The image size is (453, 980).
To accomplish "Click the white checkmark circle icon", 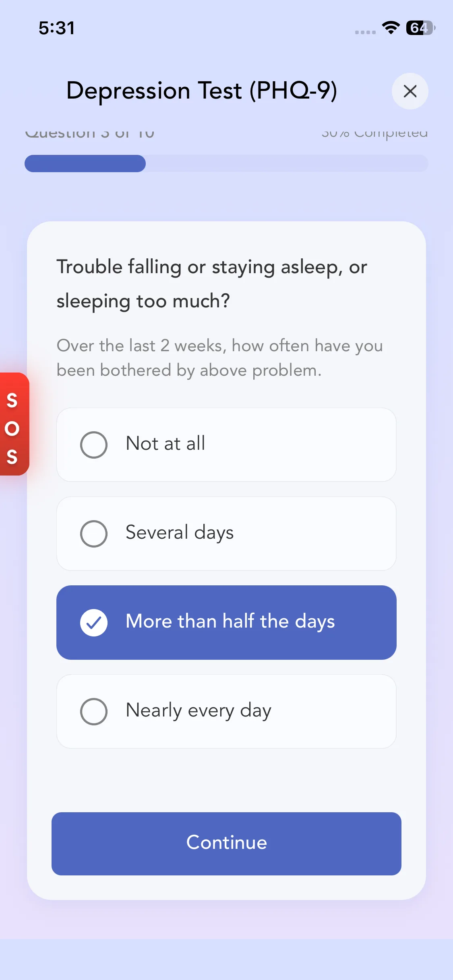I will point(94,622).
